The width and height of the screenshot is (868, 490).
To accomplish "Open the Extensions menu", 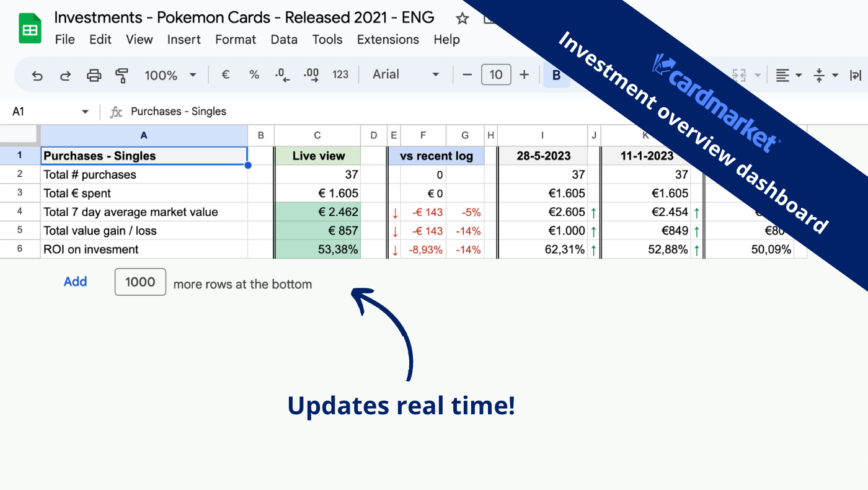I will tap(388, 40).
